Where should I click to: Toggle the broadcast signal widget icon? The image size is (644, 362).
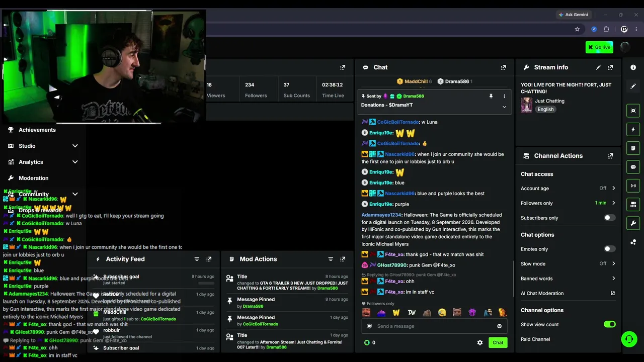(633, 186)
